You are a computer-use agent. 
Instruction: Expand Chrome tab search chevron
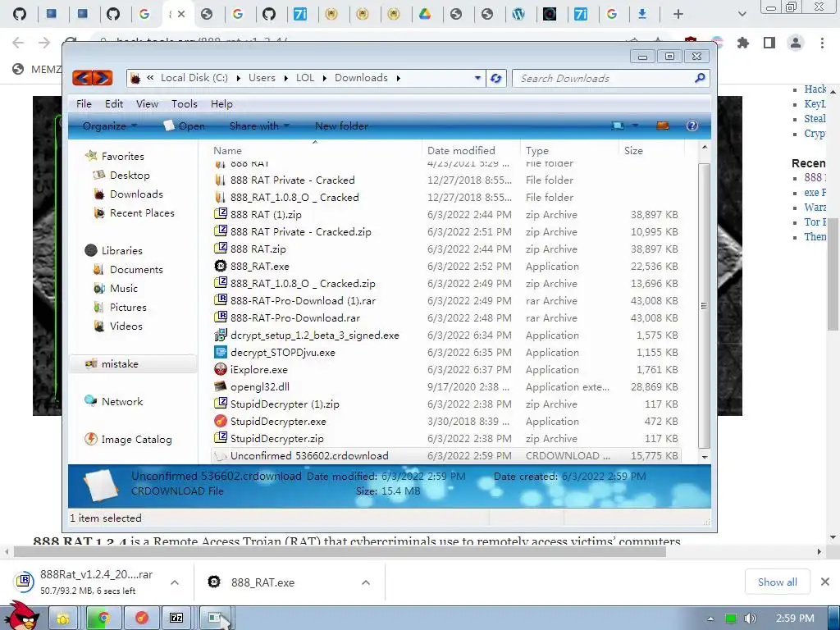pos(742,14)
